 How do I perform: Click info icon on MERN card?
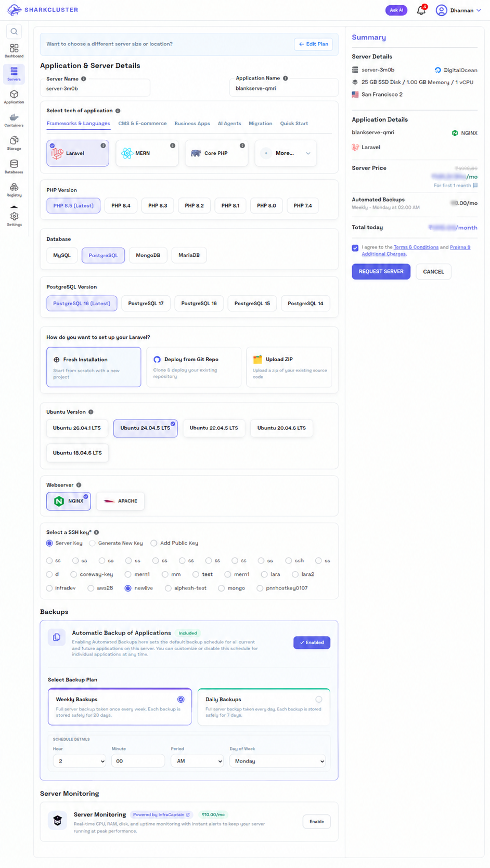pyautogui.click(x=173, y=146)
